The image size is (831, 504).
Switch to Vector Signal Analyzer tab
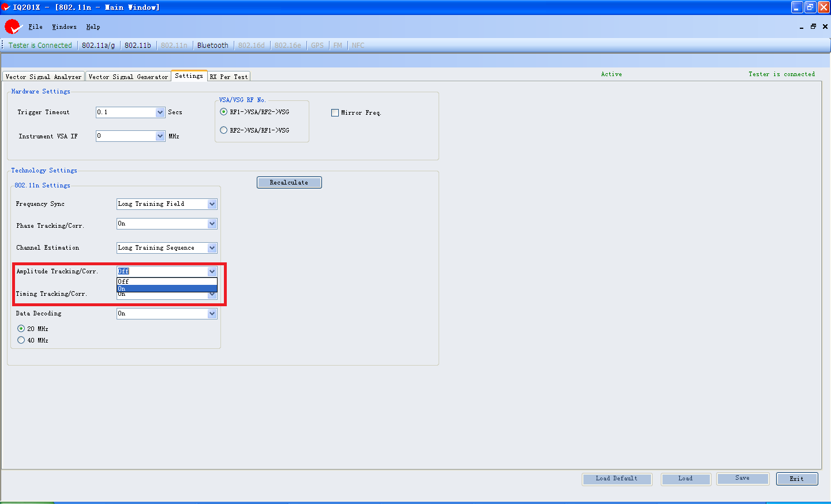click(x=44, y=77)
